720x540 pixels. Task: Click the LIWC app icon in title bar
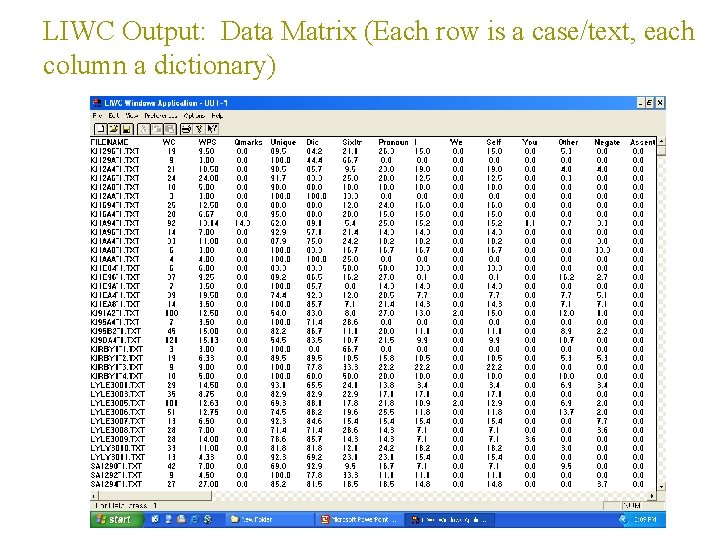(x=97, y=102)
